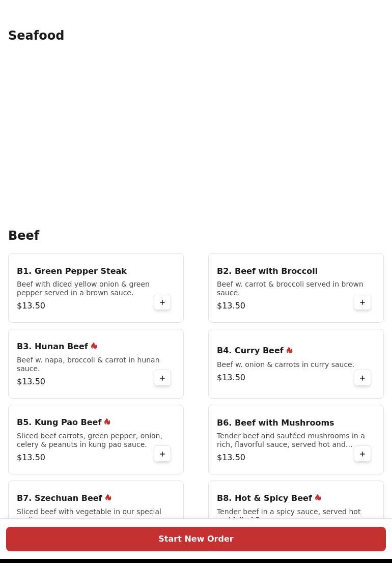Click flame icon next to Szechuan Beef
392x563 pixels.
108,498
